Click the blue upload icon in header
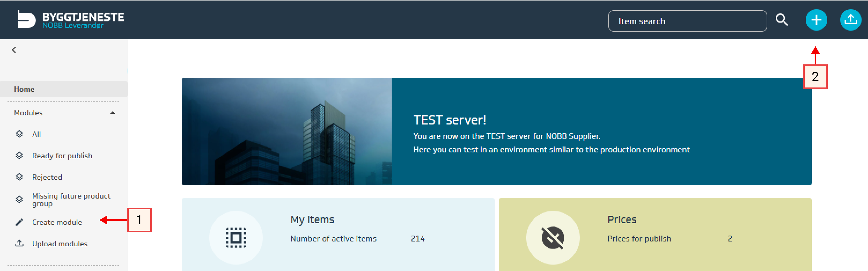868x271 pixels. click(850, 20)
